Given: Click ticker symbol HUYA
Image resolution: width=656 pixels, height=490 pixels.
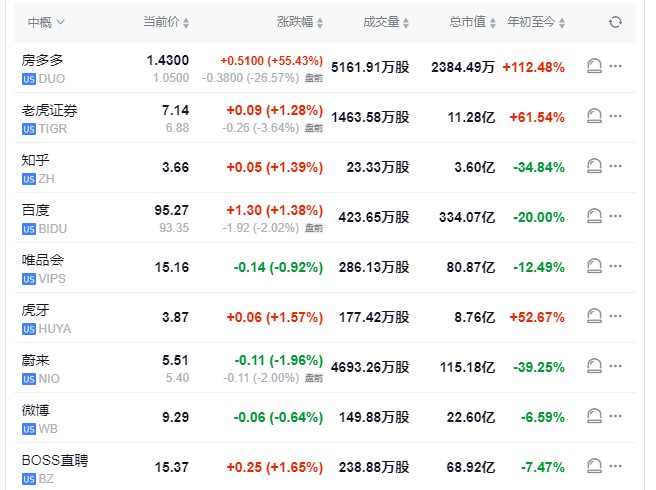Looking at the screenshot, I should point(55,329).
